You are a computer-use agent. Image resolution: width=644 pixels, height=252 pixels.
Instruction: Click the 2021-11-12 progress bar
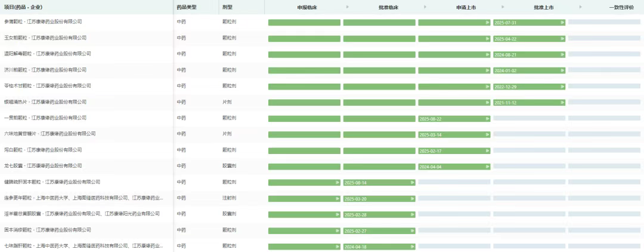click(529, 103)
